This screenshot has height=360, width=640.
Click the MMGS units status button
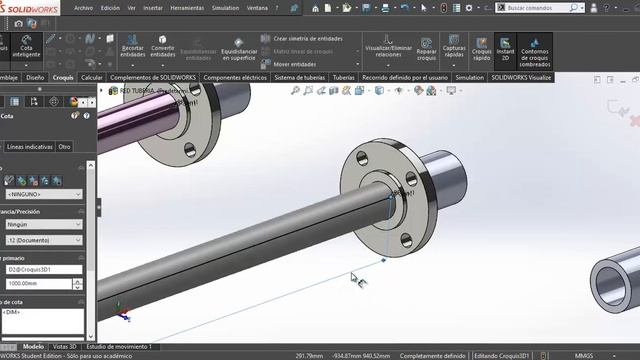pos(584,356)
